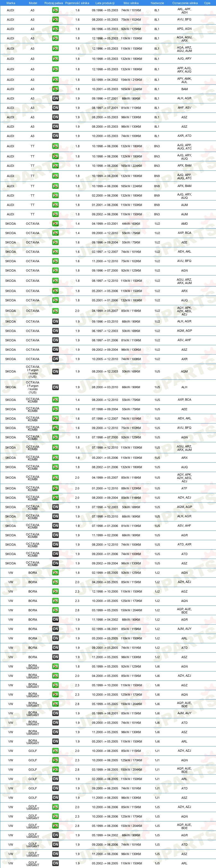Click the ATF engine code cell

click(x=184, y=489)
